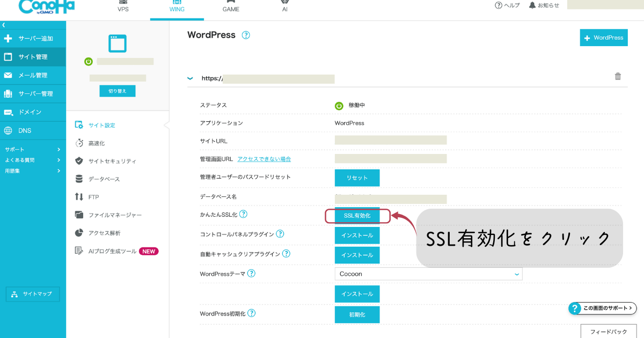Viewport: 644px width, 338px height.
Task: Click the 切り替え button
Action: 118,91
